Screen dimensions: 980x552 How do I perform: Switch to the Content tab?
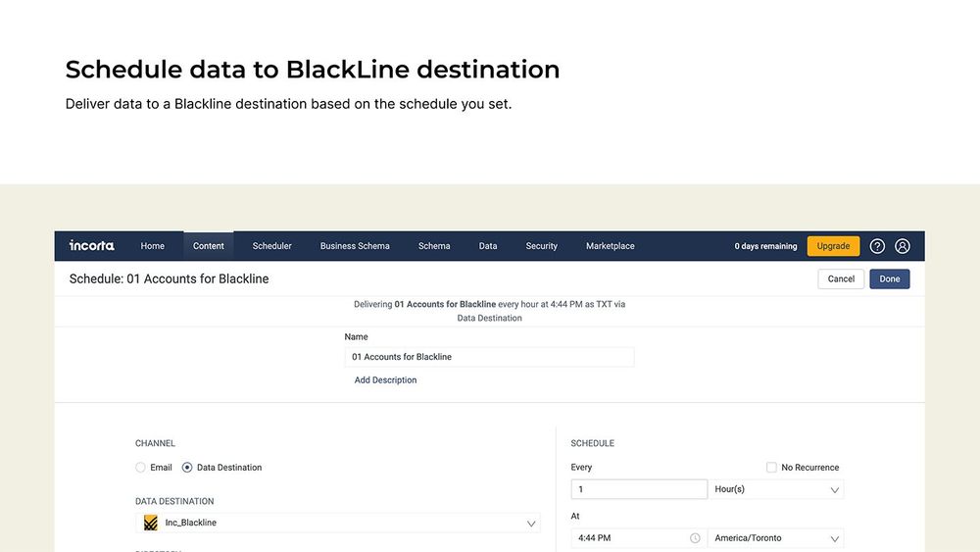208,246
